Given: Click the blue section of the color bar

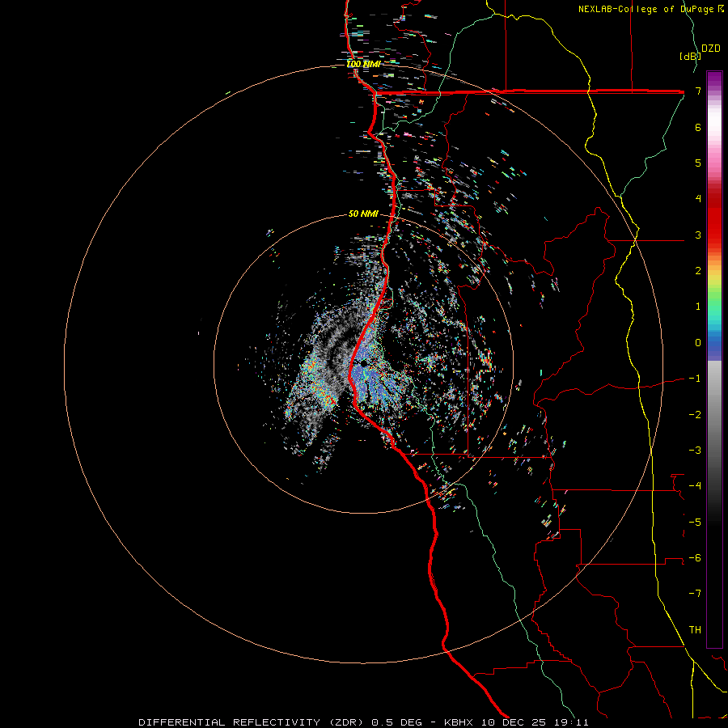Looking at the screenshot, I should point(714,347).
